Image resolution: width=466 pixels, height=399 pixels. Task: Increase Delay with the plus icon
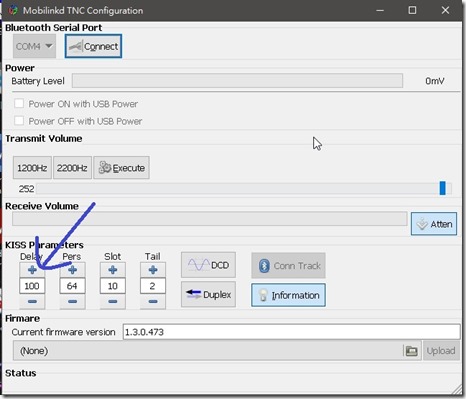pos(32,270)
